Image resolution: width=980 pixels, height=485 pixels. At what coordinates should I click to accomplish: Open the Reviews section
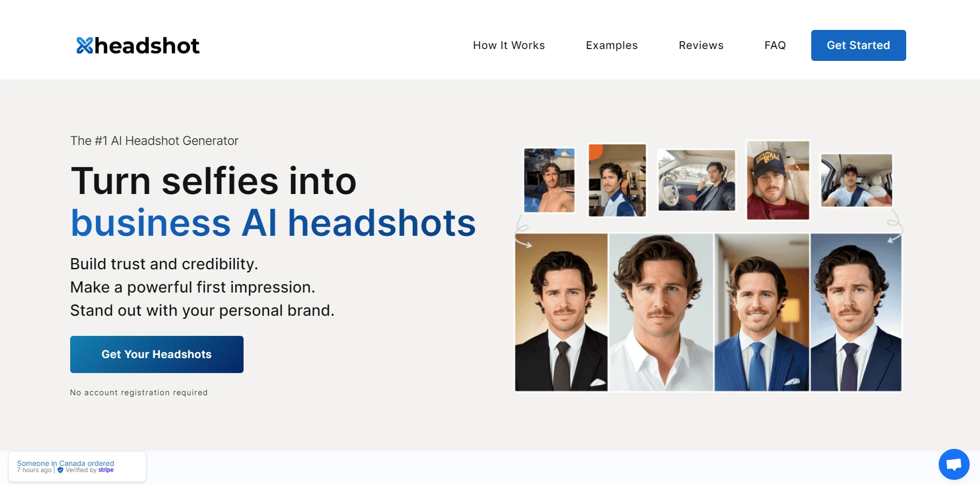700,45
